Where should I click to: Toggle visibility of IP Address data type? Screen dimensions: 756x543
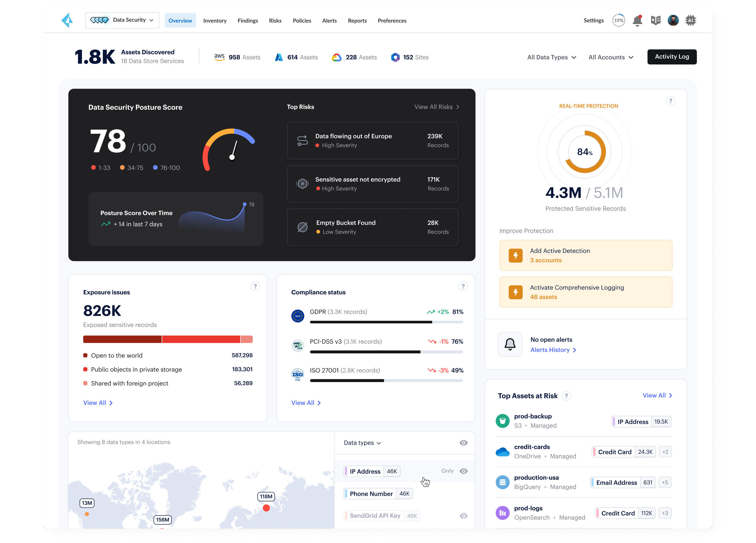[463, 471]
